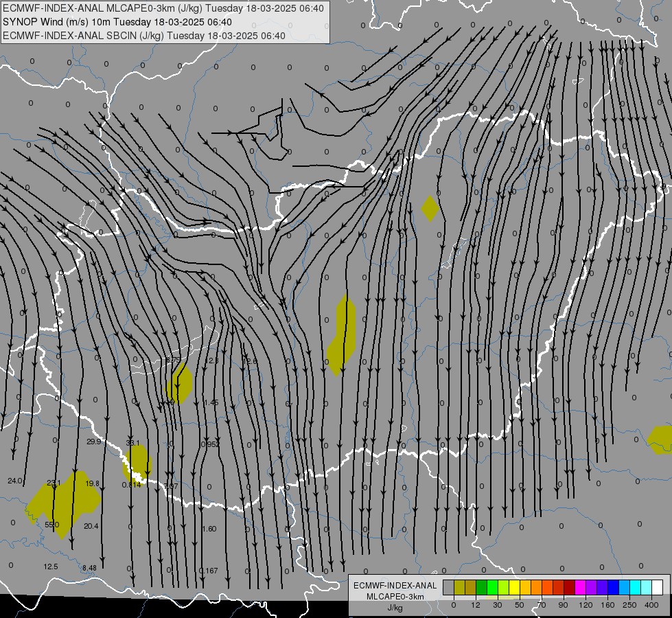This screenshot has height=618, width=672.
Task: Click the map value 55.0
Action: click(52, 525)
